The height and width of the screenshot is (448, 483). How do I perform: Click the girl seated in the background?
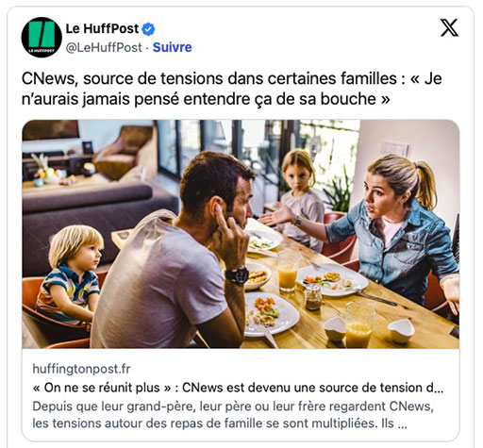300,198
